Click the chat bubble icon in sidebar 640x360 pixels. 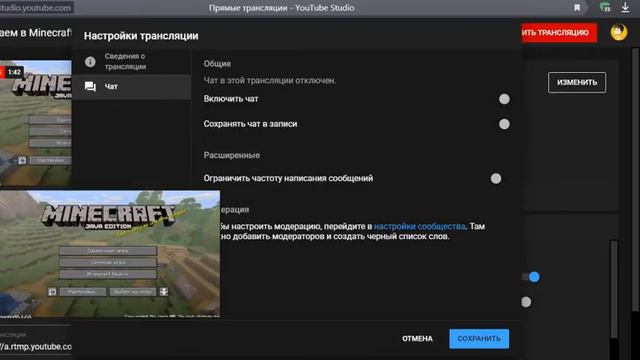(x=90, y=87)
